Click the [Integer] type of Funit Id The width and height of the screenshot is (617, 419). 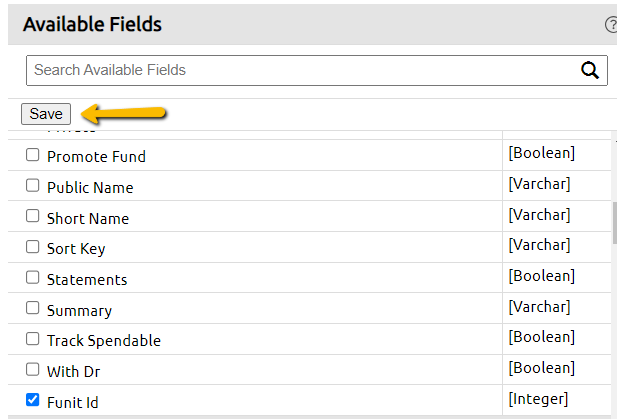[538, 399]
